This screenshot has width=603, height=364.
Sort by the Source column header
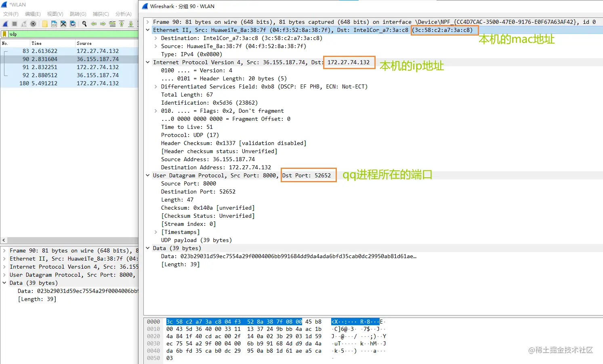(107, 43)
